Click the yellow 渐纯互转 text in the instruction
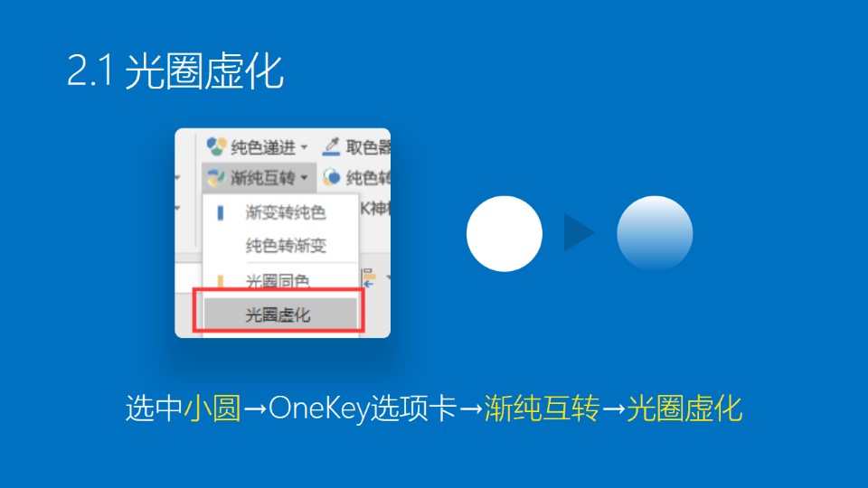Screen dimensions: 868x488 point(542,408)
